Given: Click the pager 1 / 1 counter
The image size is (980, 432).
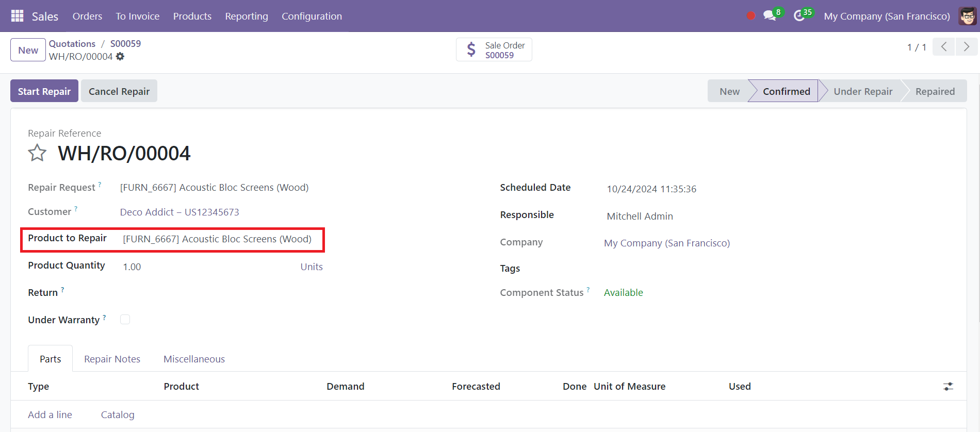Looking at the screenshot, I should tap(917, 47).
